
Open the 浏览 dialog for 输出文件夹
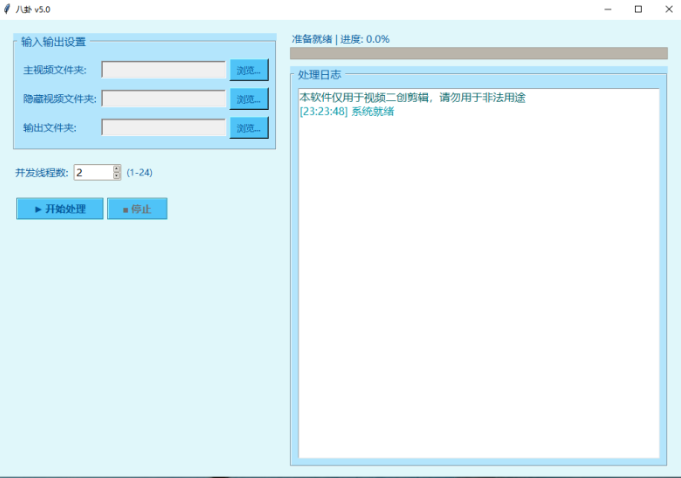249,128
